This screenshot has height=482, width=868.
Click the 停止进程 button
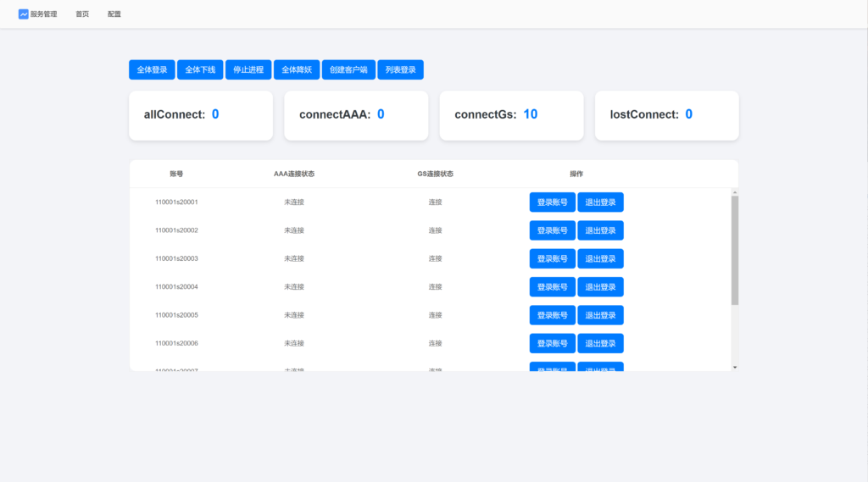tap(248, 69)
